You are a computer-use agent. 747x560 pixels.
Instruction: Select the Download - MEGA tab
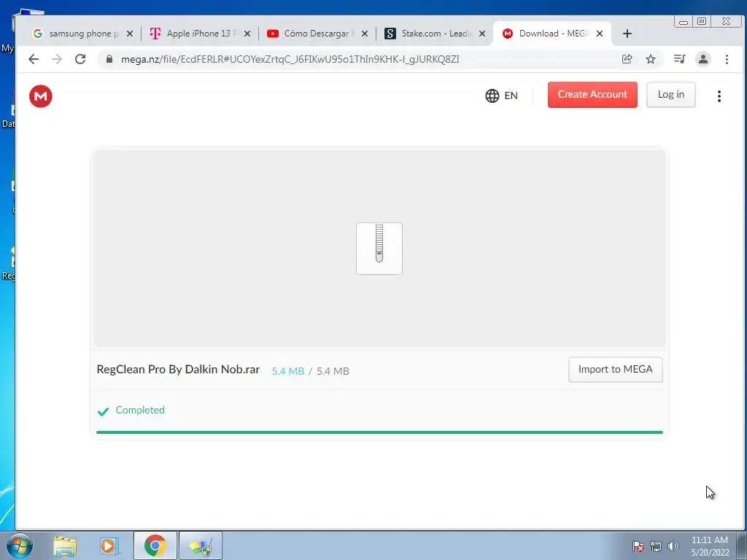click(553, 34)
